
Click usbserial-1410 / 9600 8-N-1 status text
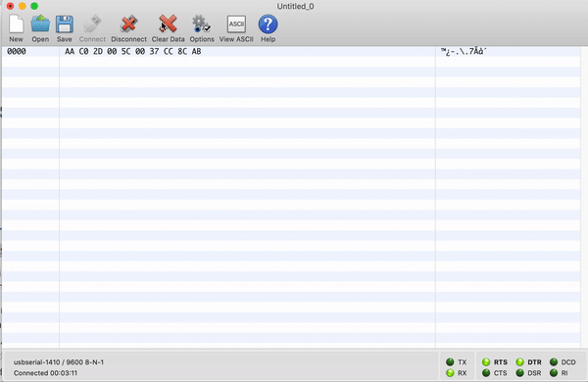(59, 362)
